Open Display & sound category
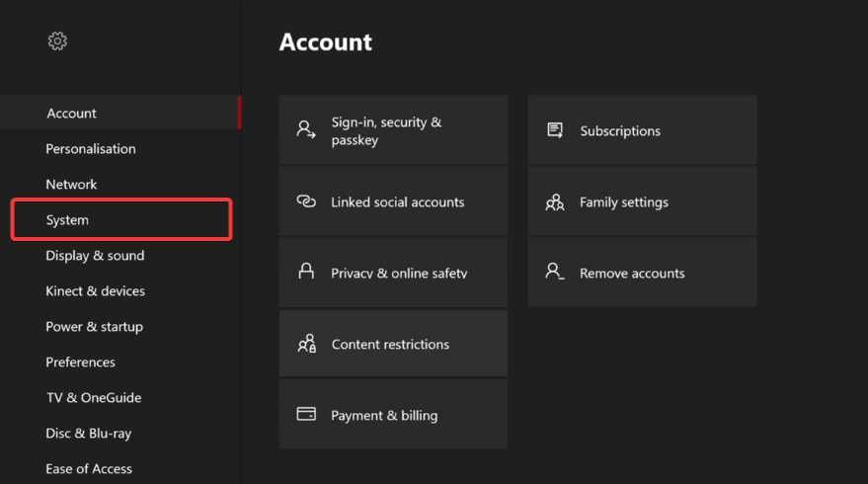Viewport: 868px width, 484px height. pos(120,255)
